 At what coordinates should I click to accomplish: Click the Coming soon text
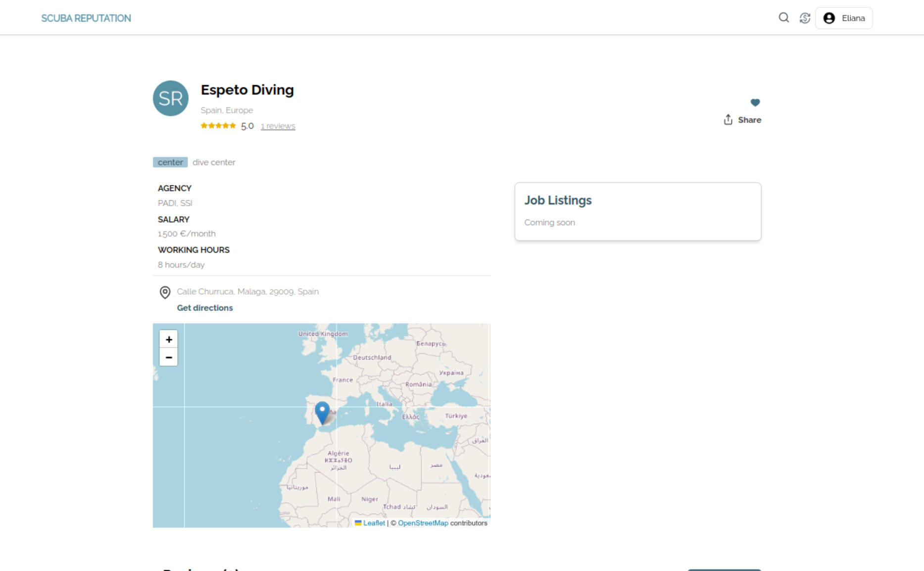click(549, 222)
